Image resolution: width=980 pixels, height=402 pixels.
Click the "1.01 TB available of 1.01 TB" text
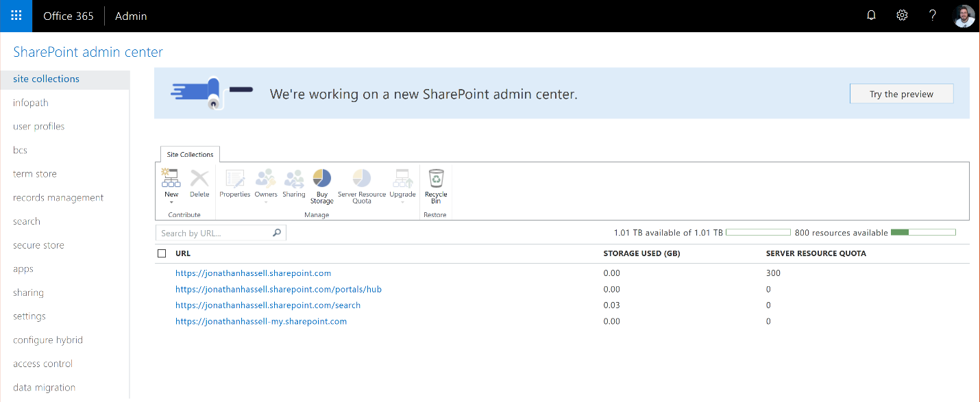click(668, 233)
